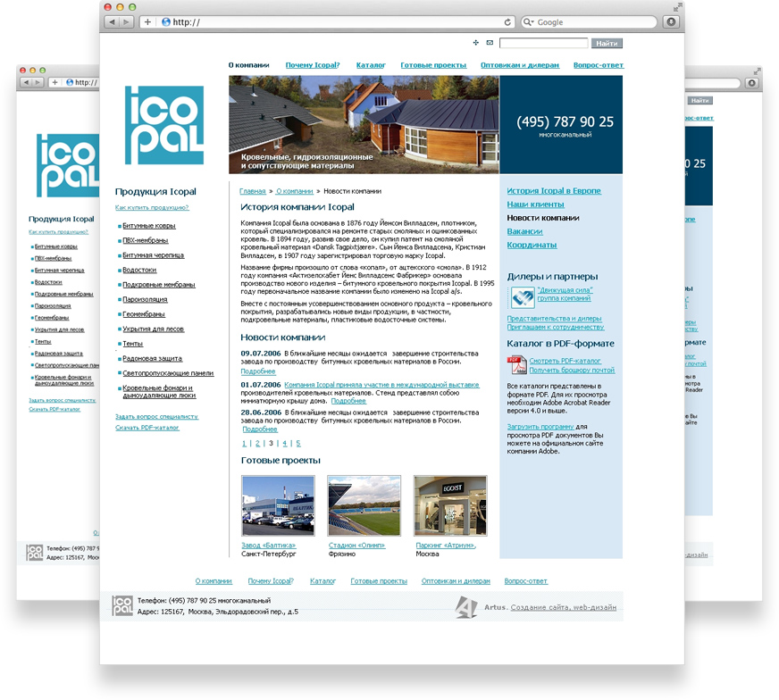Open "Каталог" in the top navigation
The image size is (779, 700).
coord(371,65)
